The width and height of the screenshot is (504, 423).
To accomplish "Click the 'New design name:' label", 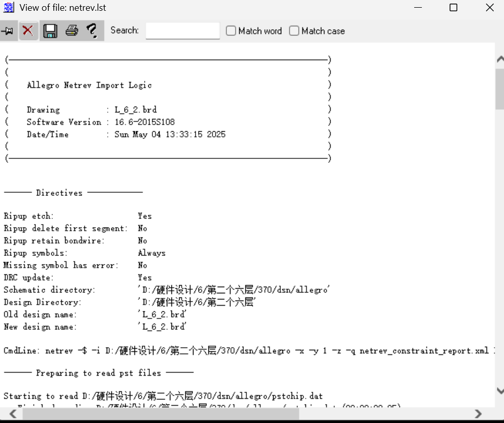I will coord(40,327).
